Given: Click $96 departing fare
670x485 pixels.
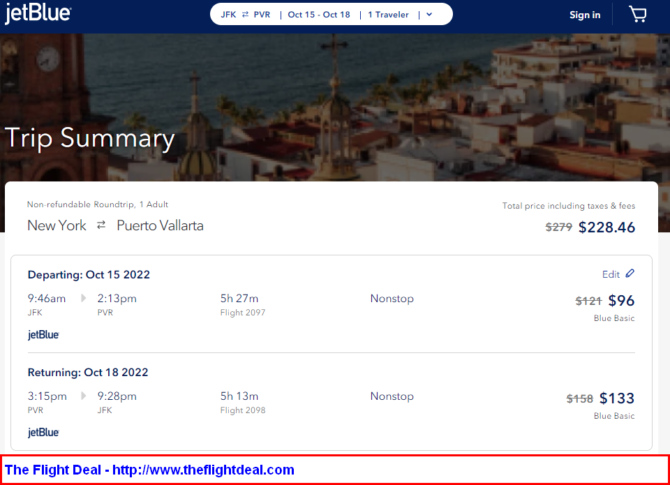Looking at the screenshot, I should click(621, 300).
